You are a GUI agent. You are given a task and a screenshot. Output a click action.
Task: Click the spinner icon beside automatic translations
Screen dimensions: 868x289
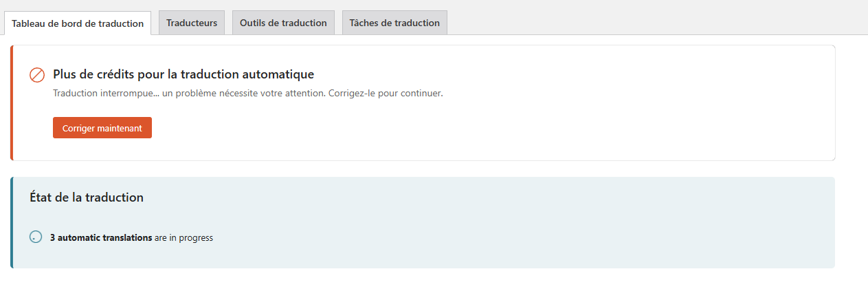coord(36,237)
